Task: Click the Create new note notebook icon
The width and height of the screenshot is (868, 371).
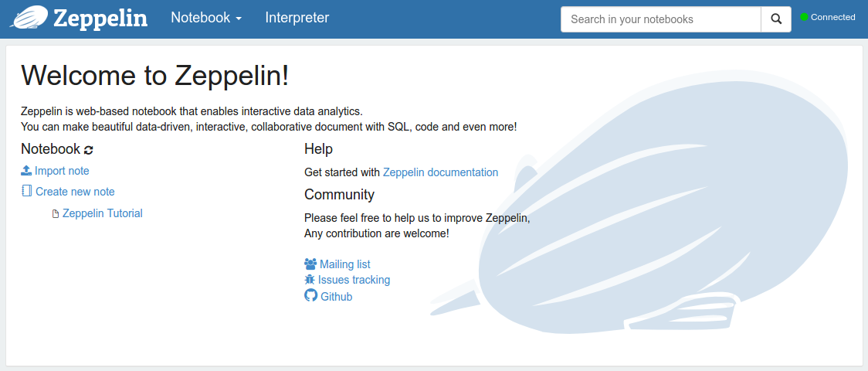Action: coord(27,192)
